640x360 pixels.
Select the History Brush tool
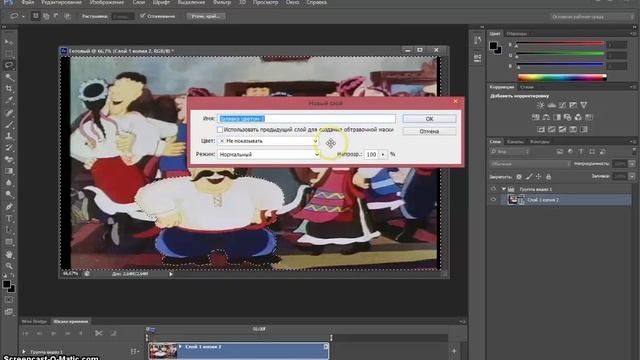pyautogui.click(x=9, y=148)
